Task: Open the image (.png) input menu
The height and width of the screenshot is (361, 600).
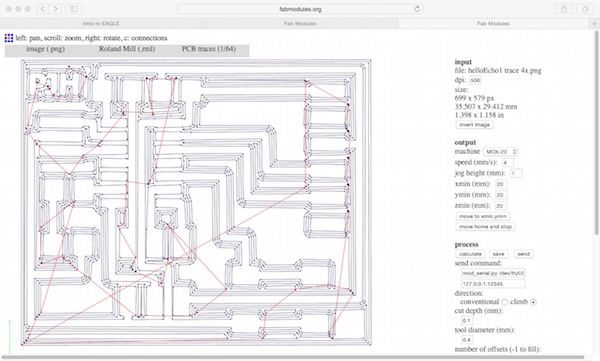Action: pyautogui.click(x=45, y=49)
